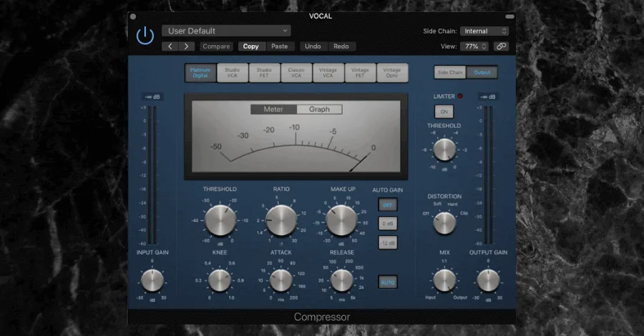Viewport: 644px width, 336px height.
Task: Click the link icon next to View
Action: (x=501, y=46)
